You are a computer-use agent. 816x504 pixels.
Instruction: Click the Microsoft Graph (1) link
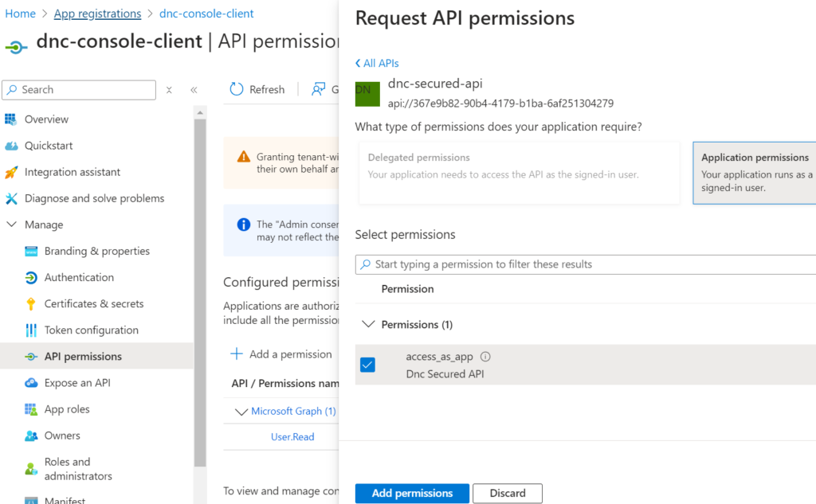pos(293,412)
